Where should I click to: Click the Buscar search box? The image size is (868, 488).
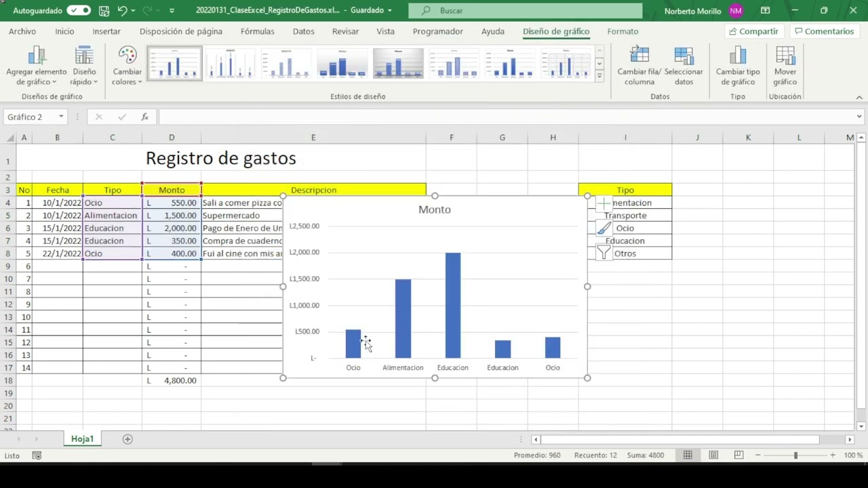click(526, 11)
